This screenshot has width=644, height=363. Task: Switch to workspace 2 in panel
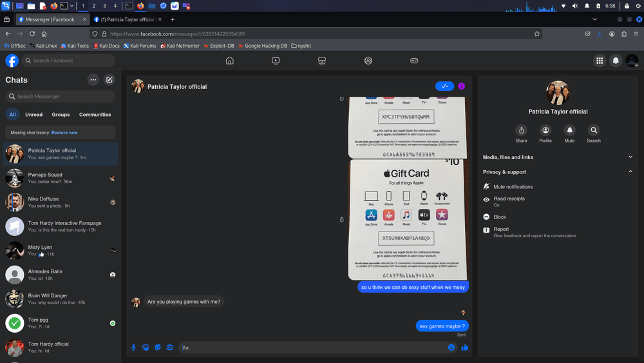click(93, 6)
